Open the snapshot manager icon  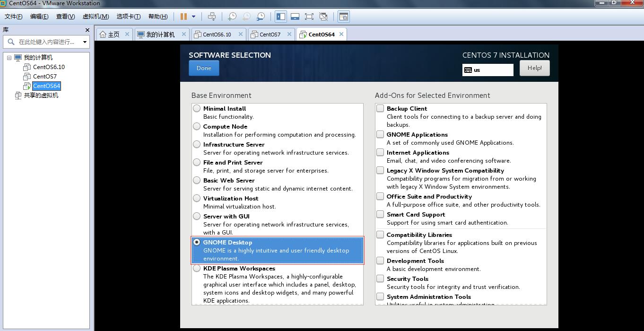[261, 17]
